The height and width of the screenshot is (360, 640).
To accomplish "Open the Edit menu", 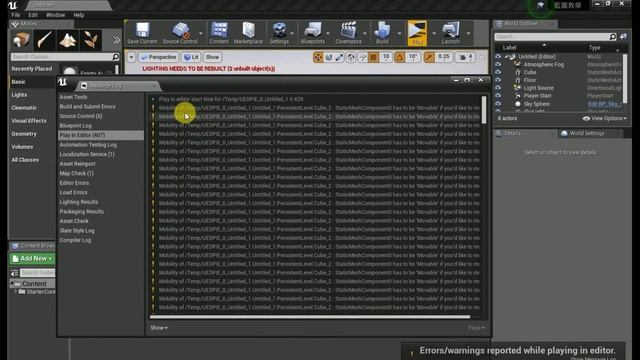I will coord(33,15).
